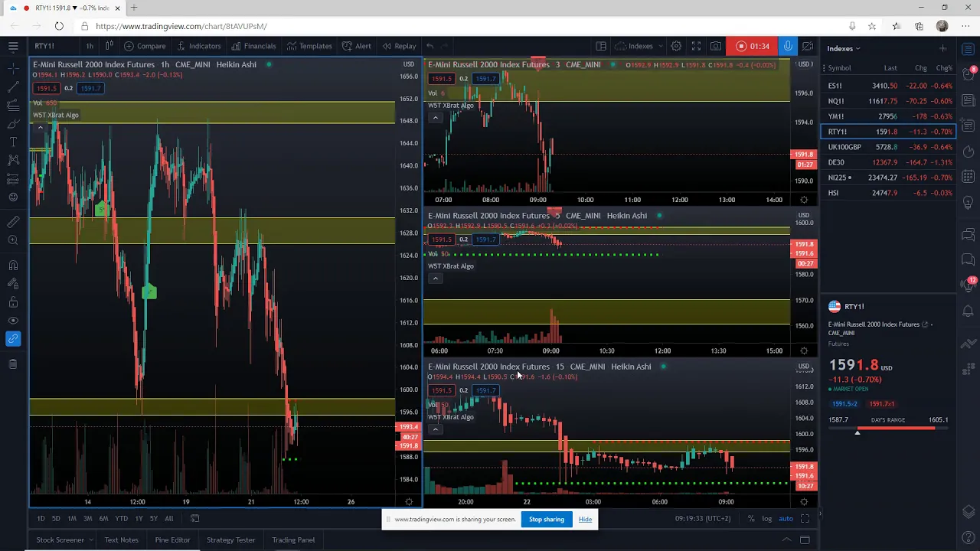The height and width of the screenshot is (551, 980).
Task: Create an Alert
Action: tap(356, 46)
